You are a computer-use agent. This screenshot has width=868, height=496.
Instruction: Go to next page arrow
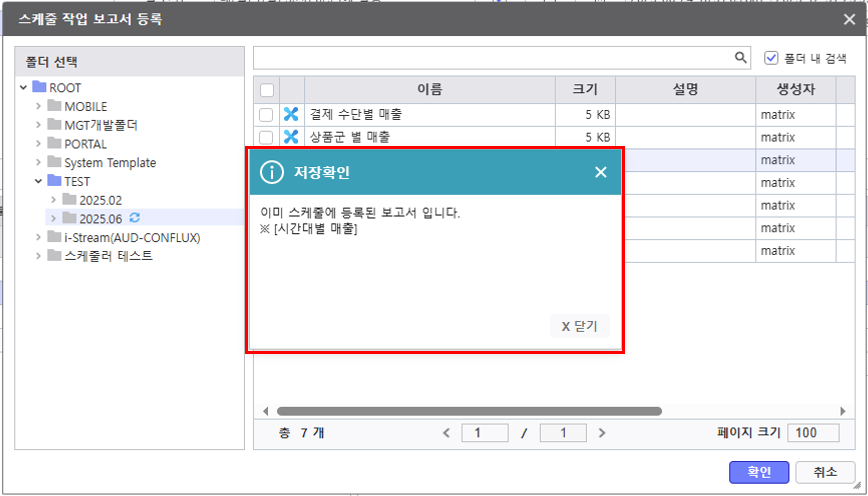tap(602, 433)
